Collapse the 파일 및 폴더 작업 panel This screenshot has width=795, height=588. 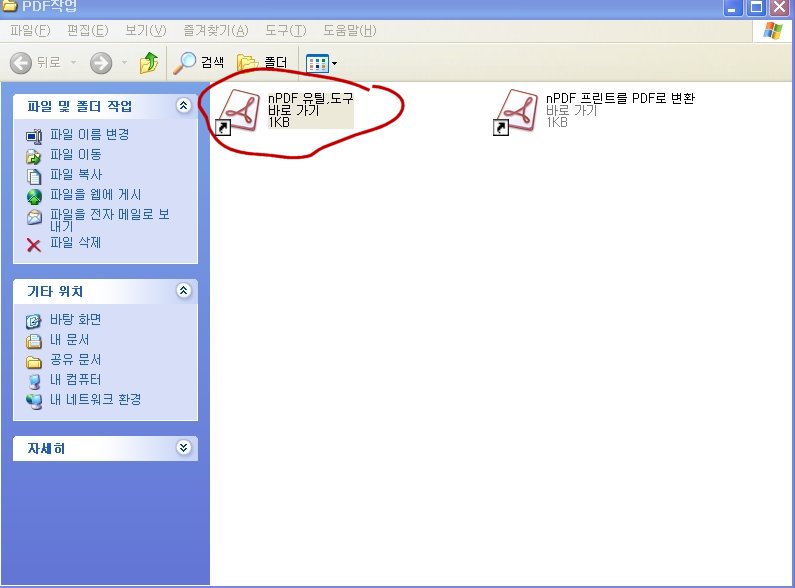tap(183, 106)
